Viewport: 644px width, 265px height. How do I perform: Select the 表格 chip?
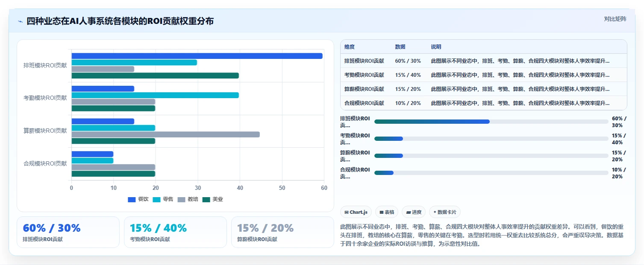tap(387, 212)
